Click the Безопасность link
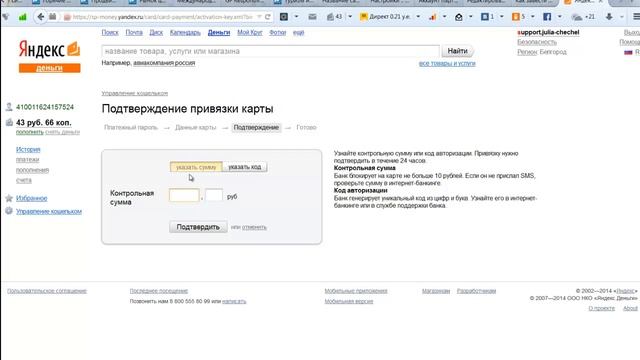Screen dimensions: 640x360 [537, 42]
